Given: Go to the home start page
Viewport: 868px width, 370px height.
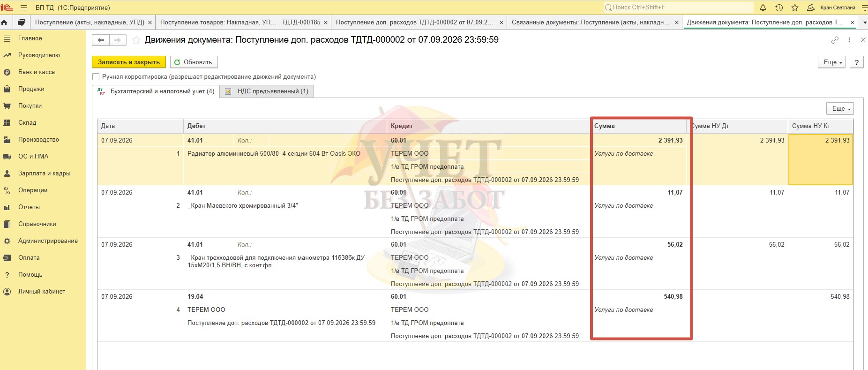Looking at the screenshot, I should pos(4,22).
